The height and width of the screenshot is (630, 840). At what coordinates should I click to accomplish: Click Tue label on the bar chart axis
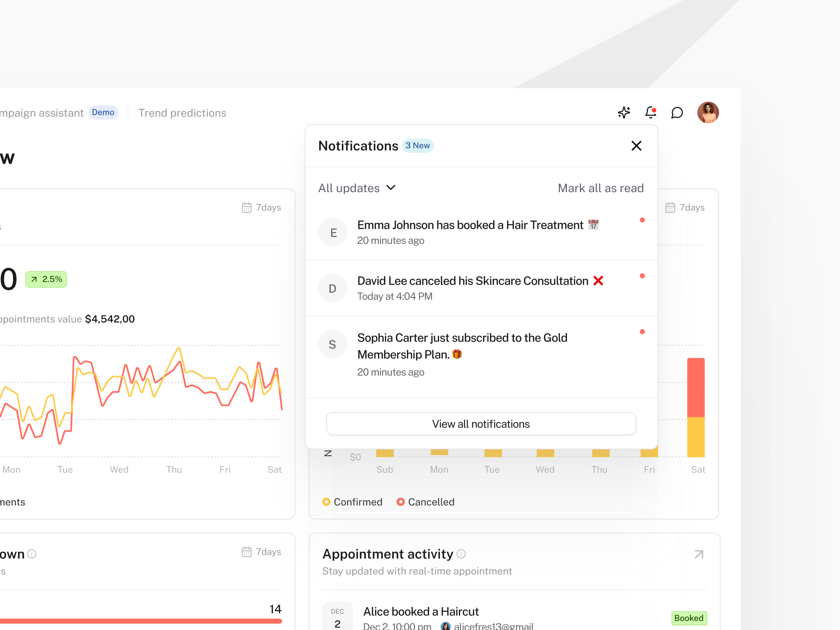coord(492,470)
